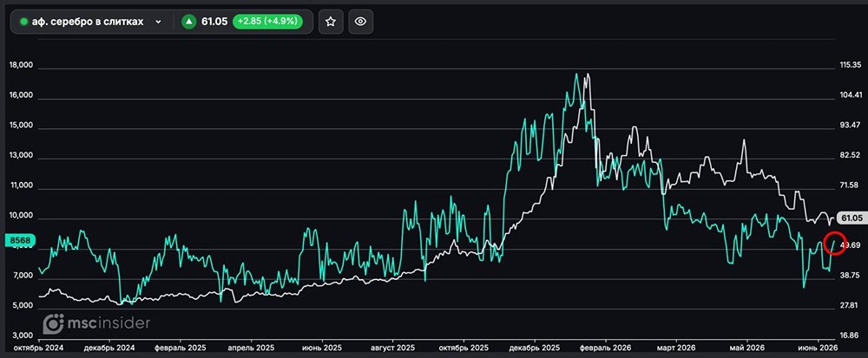Click the +2.85 (+4.9%) change badge
Viewport: 868px width, 358px height.
(267, 22)
